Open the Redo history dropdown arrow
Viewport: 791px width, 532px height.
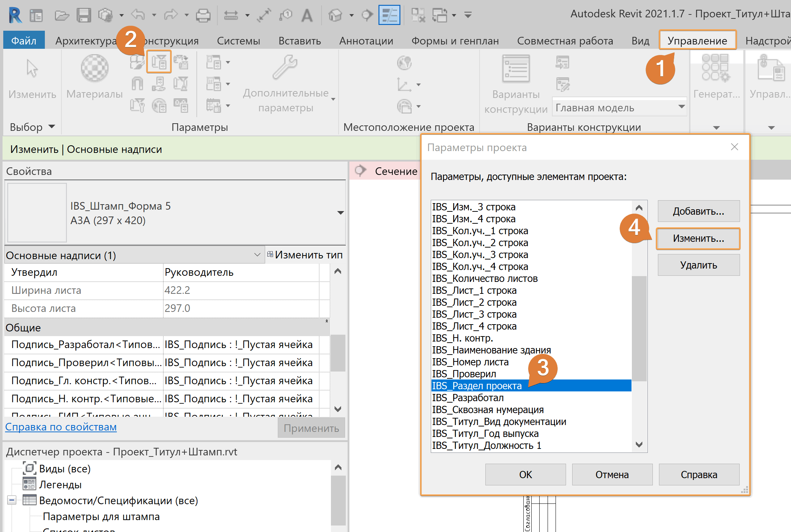click(x=187, y=15)
